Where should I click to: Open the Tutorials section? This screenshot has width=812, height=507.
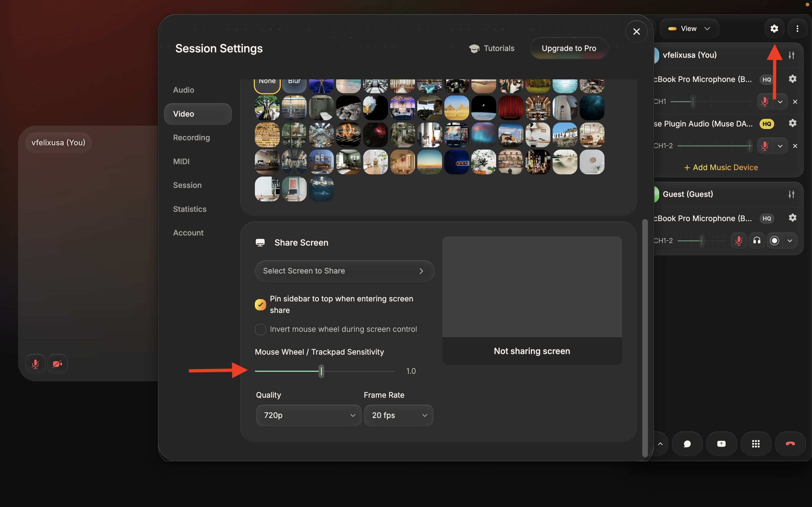[492, 48]
